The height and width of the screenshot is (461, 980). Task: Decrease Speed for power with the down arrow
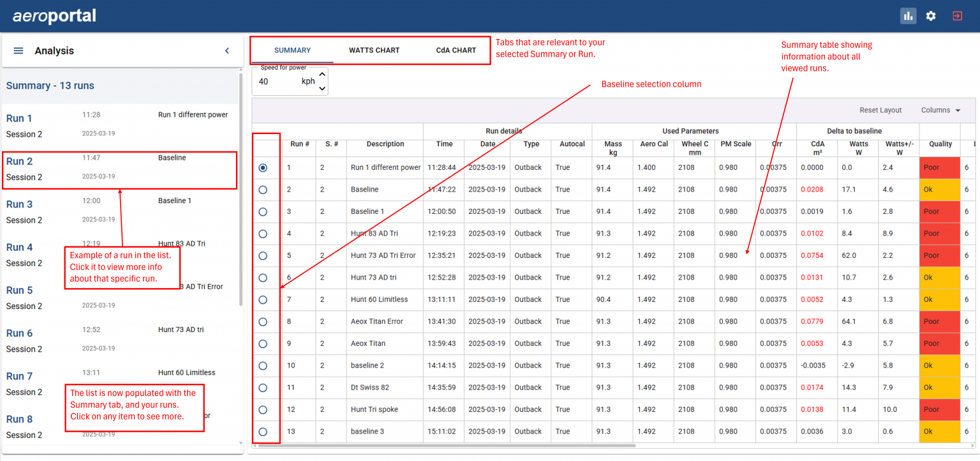point(322,87)
